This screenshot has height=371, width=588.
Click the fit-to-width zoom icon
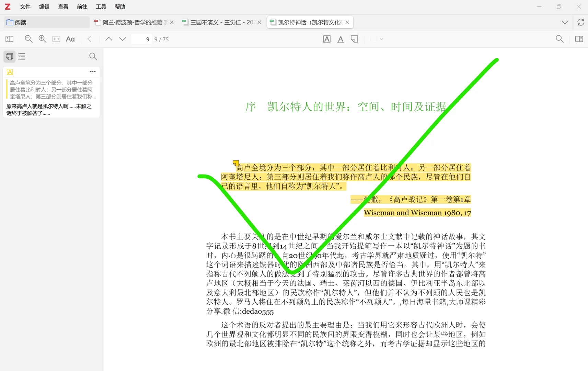pyautogui.click(x=56, y=39)
